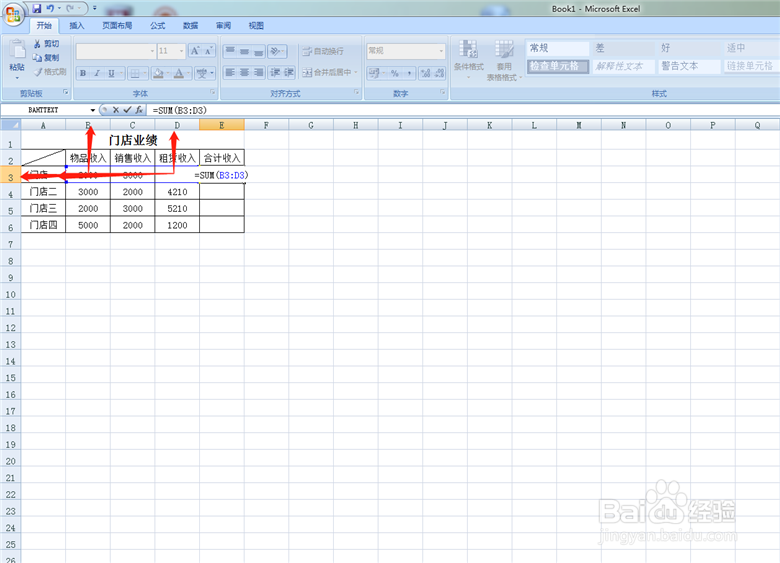Confirm the formula with checkmark button
The width and height of the screenshot is (780, 563).
click(127, 110)
